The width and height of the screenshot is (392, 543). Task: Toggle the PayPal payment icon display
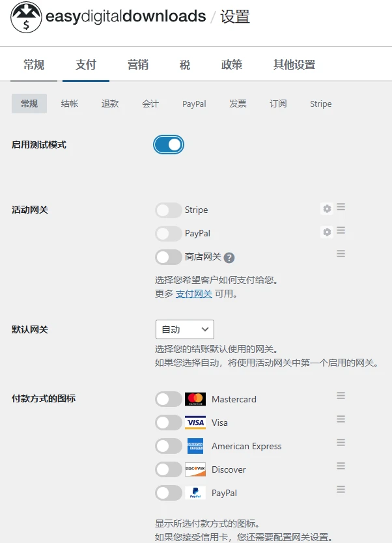[x=169, y=493]
